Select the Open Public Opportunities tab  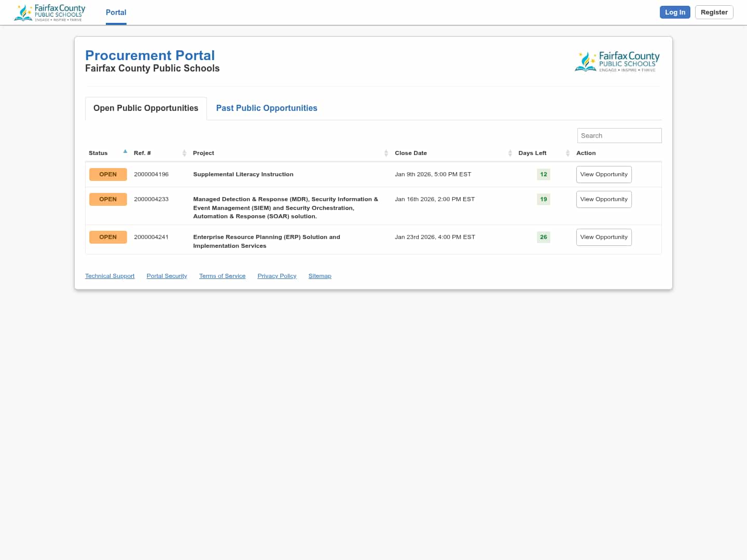tap(146, 108)
